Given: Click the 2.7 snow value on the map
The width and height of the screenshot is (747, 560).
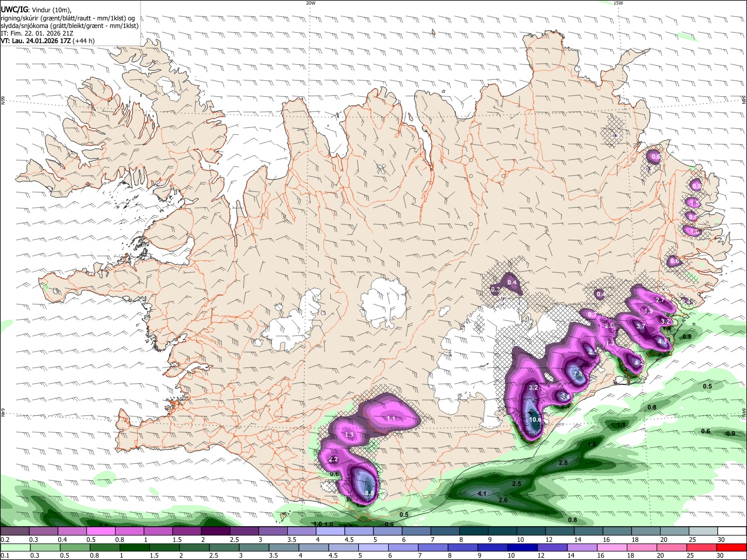Looking at the screenshot, I should (660, 300).
